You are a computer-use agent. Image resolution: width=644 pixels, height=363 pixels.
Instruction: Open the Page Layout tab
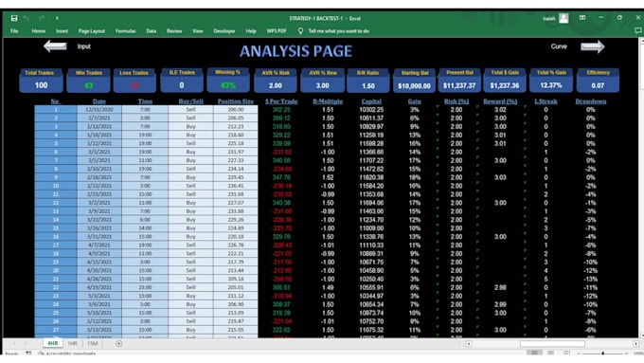pyautogui.click(x=92, y=31)
